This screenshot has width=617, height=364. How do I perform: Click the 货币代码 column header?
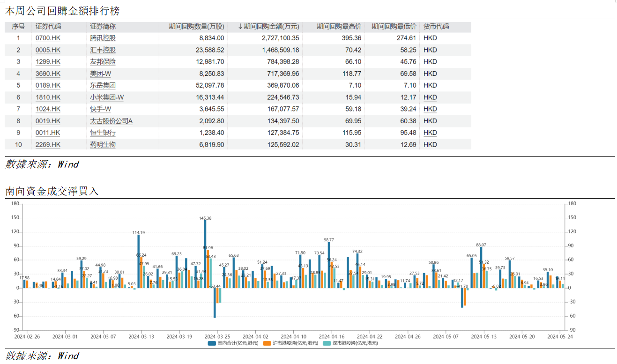coord(436,27)
